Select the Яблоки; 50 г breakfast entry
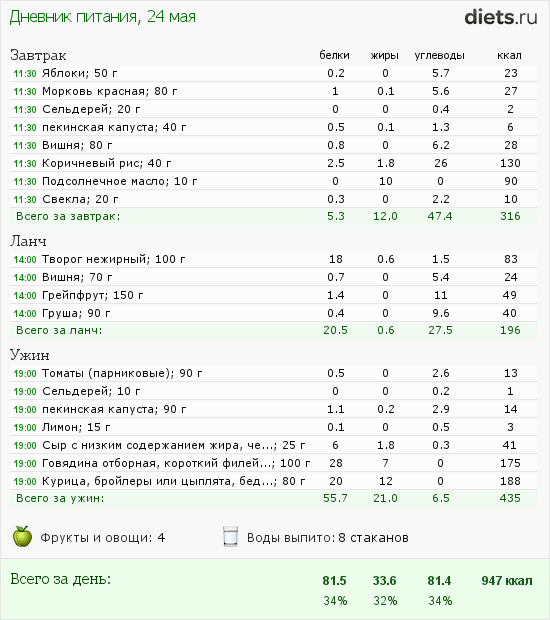Image resolution: width=550 pixels, height=620 pixels. (x=79, y=73)
